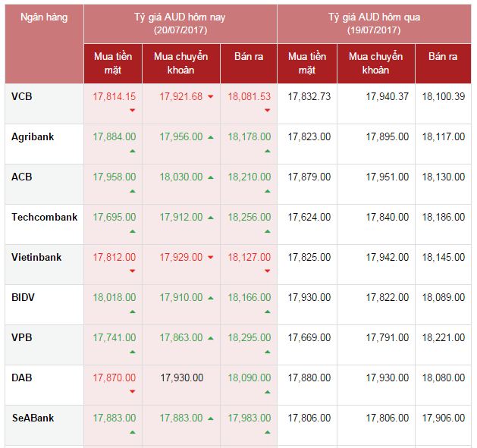Click the red down arrow under DAB 17,870.00
The image size is (477, 448).
(x=132, y=391)
